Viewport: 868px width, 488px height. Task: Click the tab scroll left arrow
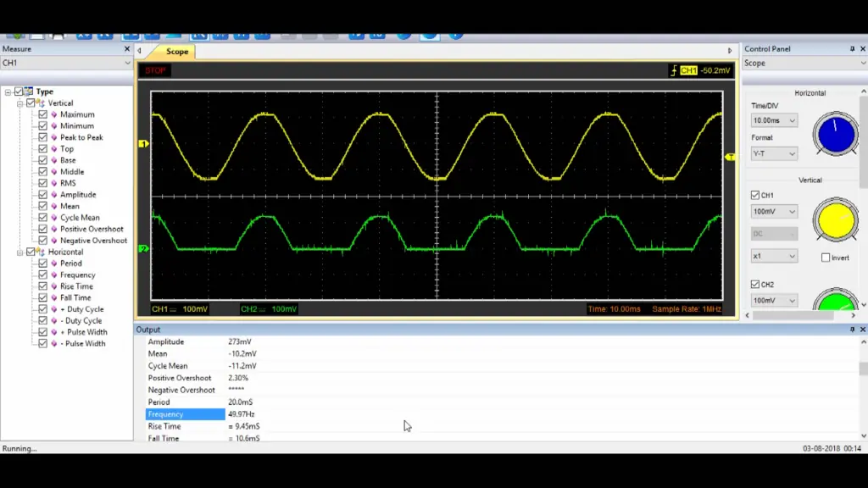[140, 51]
